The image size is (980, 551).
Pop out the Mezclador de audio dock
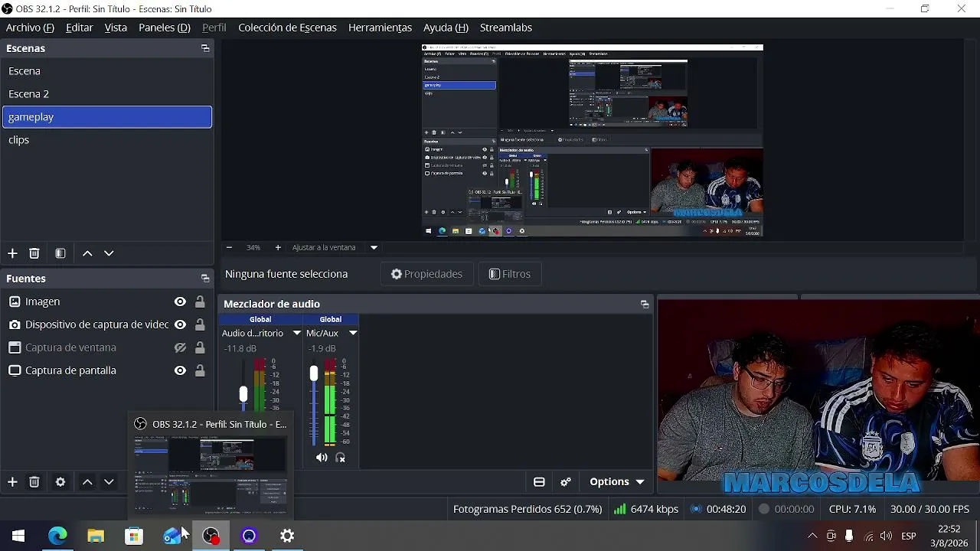point(645,304)
